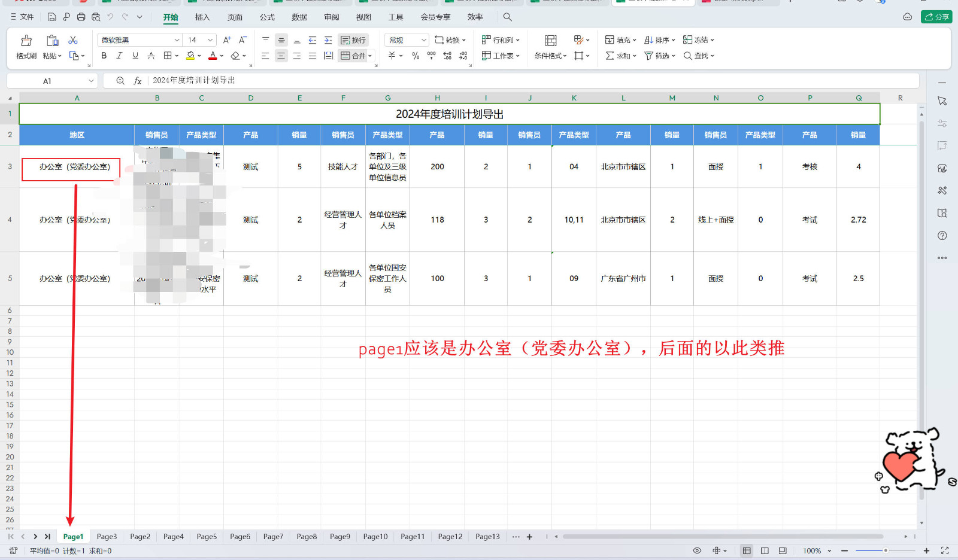Viewport: 958px width, 560px height.
Task: Click the eye protection mode icon in status bar
Action: point(697,550)
